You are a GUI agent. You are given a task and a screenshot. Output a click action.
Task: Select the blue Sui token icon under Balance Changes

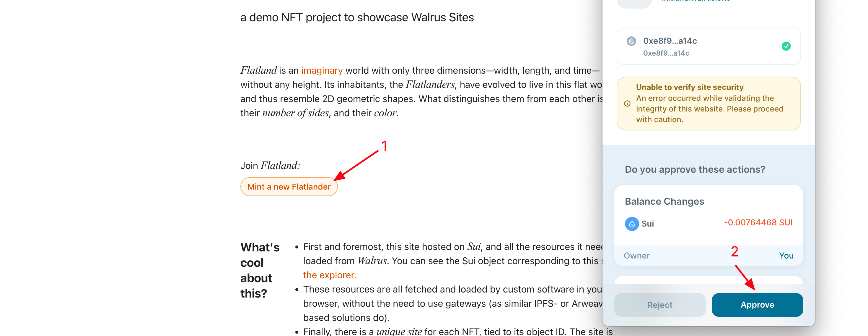(632, 223)
